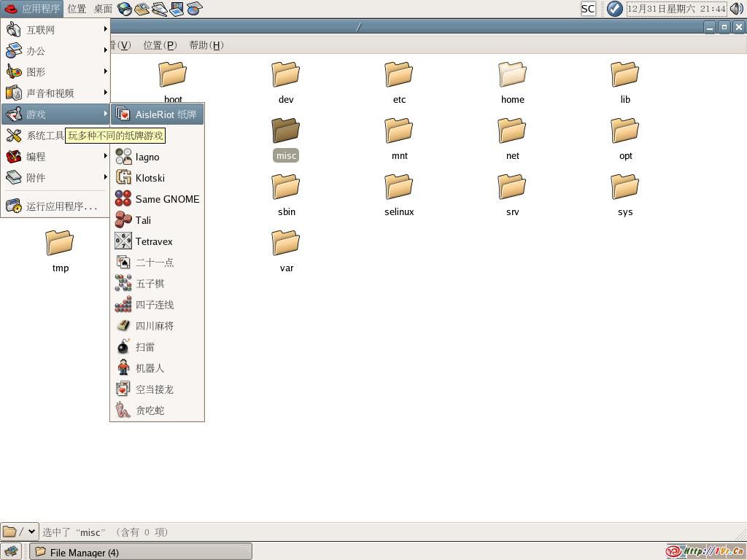Select the tmp folder

(x=60, y=244)
